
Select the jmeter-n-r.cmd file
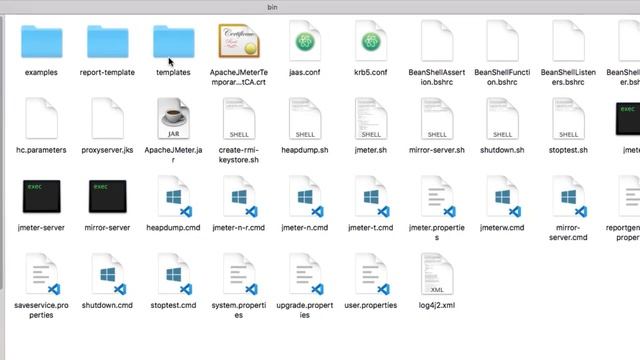point(240,196)
